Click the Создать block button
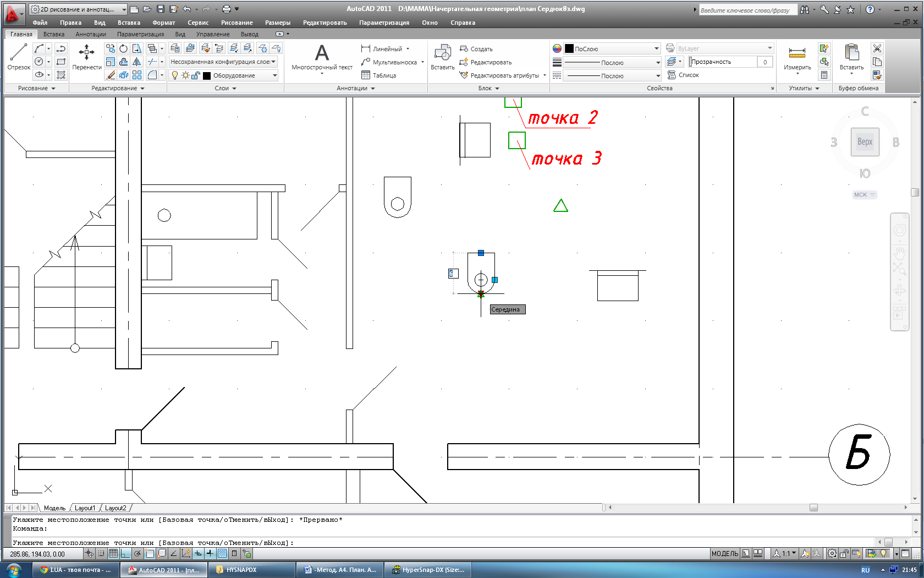Viewport: 924px width, 578px height. (x=476, y=49)
